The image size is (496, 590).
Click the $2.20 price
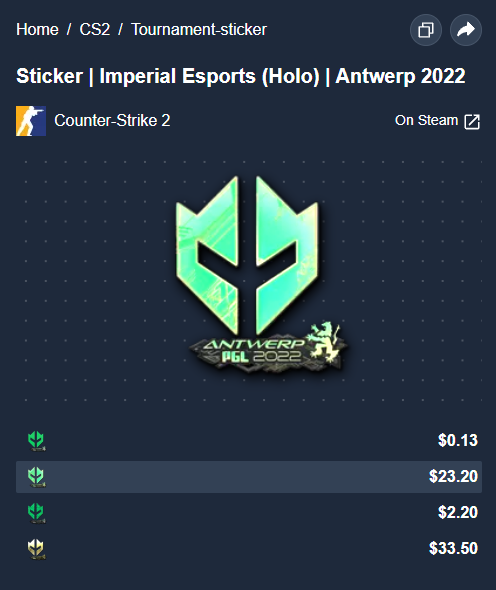coord(458,512)
